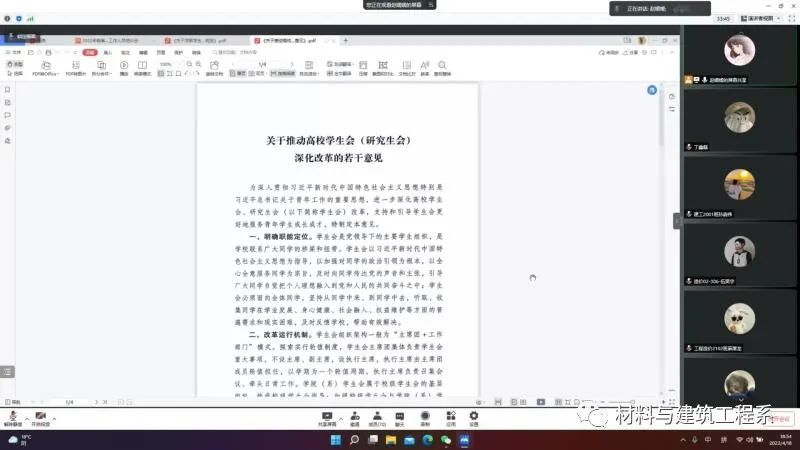The width and height of the screenshot is (800, 450).
Task: Open the bookmark panel icon in left sidebar
Action: [7, 90]
